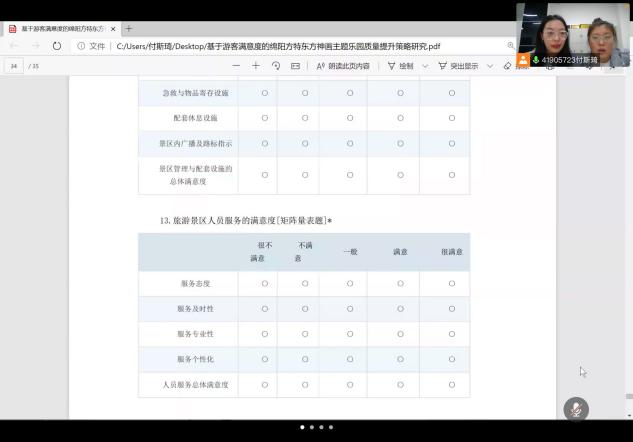Select 一般 for 服务个性化

point(350,359)
